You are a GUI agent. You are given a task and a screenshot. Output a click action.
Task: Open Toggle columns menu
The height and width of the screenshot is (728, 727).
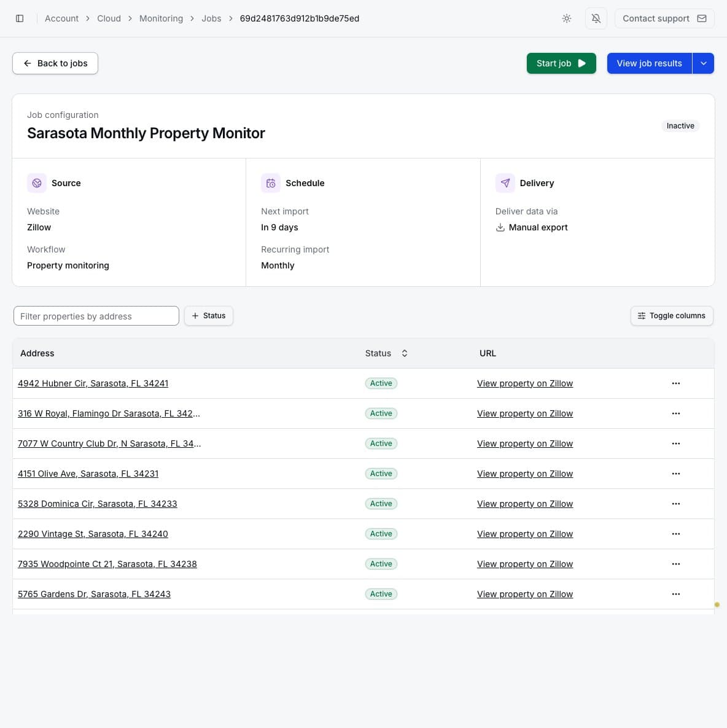(672, 316)
